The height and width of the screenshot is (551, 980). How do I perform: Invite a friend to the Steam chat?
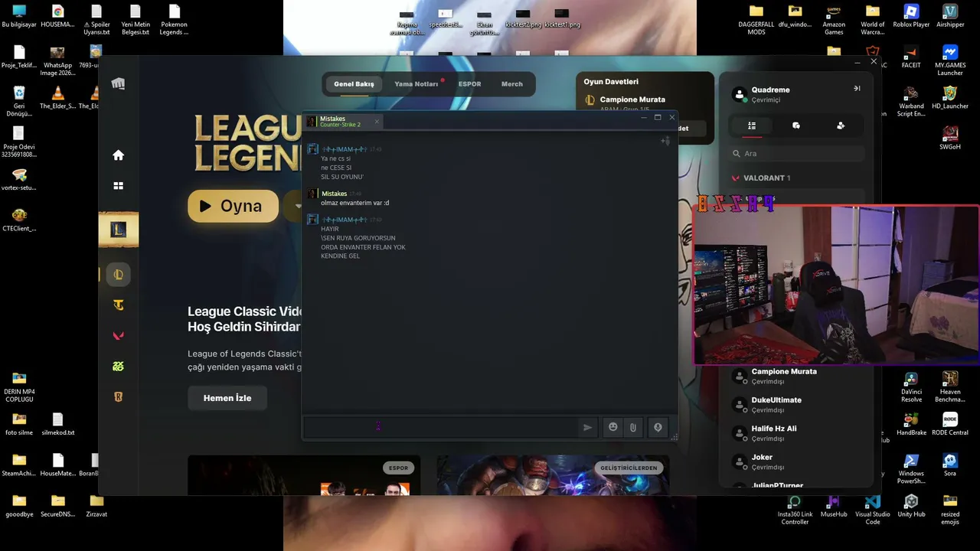(665, 141)
